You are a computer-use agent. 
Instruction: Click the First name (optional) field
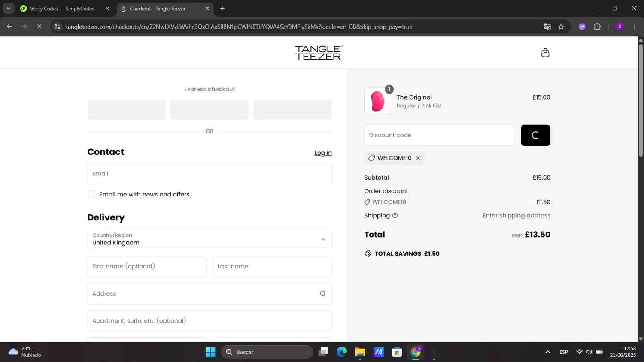pyautogui.click(x=147, y=266)
